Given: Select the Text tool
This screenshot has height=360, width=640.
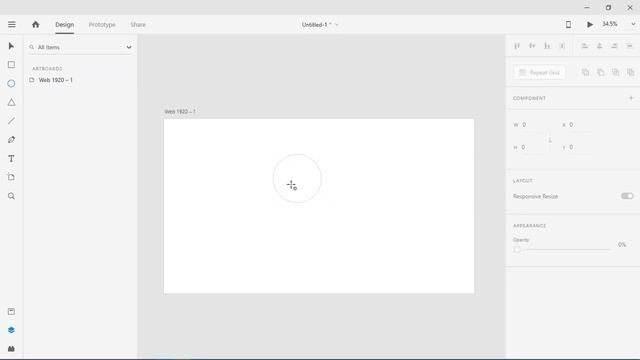Looking at the screenshot, I should tap(11, 159).
